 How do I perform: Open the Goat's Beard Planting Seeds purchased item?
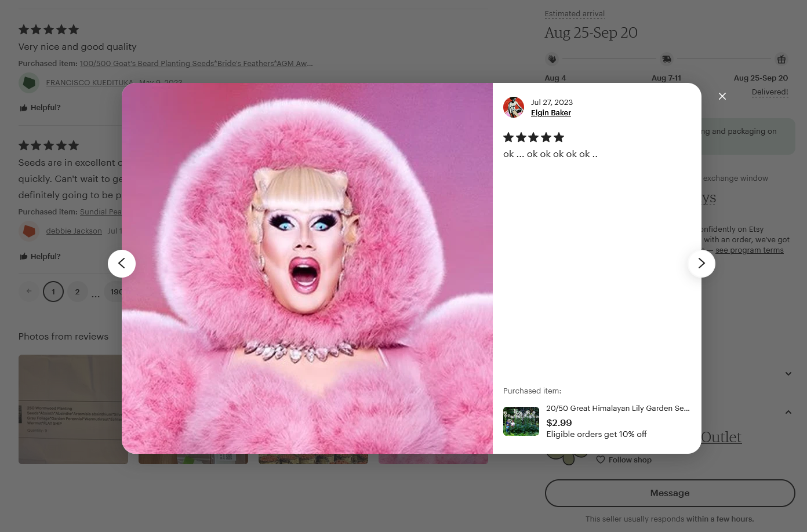196,64
